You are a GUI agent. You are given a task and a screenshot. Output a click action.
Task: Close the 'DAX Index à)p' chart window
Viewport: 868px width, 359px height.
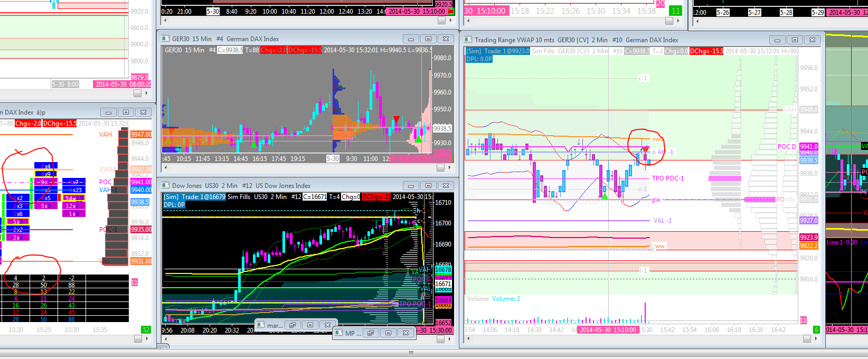point(143,112)
